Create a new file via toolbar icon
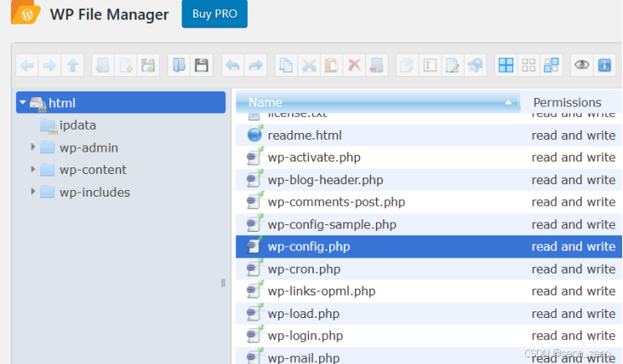Screen dimensions: 623x364 126,65
